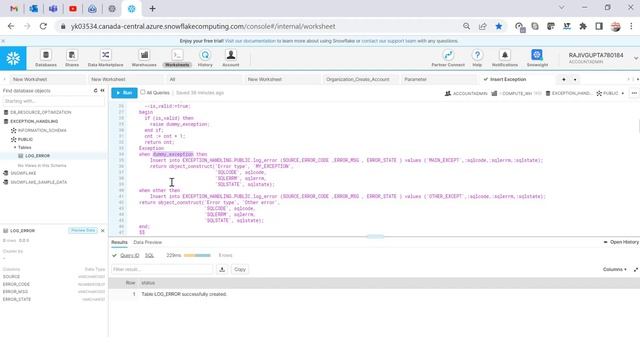
Task: Open the worksheet more-options ellipsis menu
Action: coord(634,93)
